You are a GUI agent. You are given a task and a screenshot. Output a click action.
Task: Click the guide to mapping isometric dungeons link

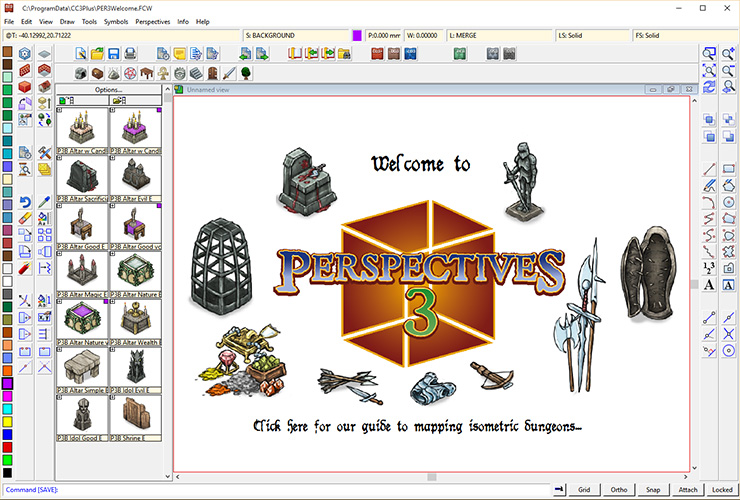[x=417, y=426]
